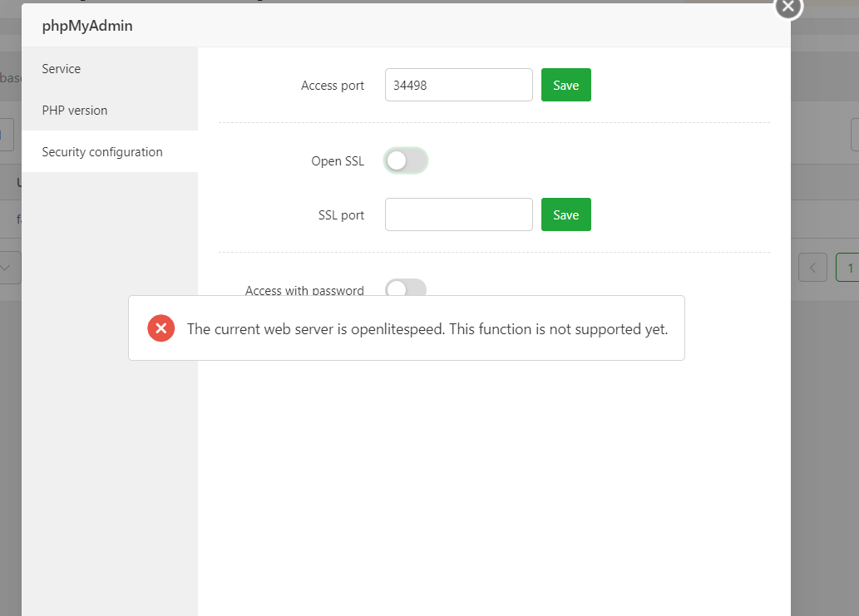Click the Access port label
859x616 pixels.
tap(332, 86)
